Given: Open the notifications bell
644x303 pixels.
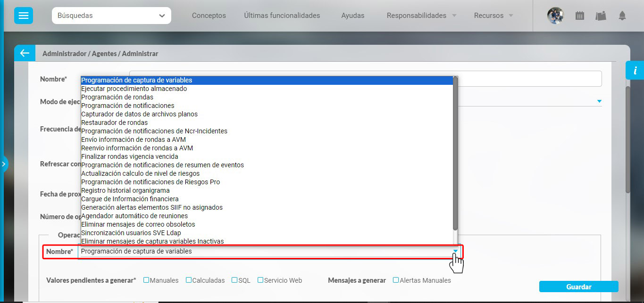Looking at the screenshot, I should [622, 16].
